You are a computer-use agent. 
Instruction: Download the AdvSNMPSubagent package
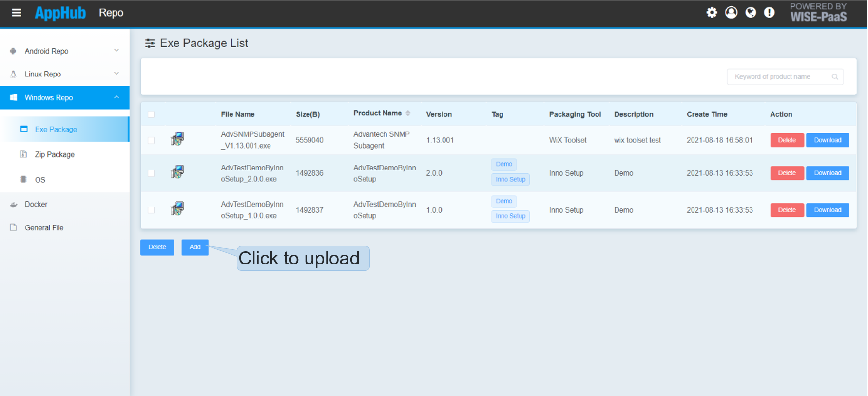pos(827,140)
